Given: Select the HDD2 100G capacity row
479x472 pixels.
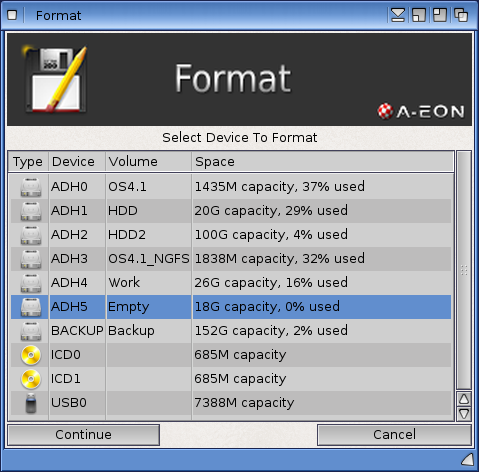Looking at the screenshot, I should pyautogui.click(x=231, y=235).
